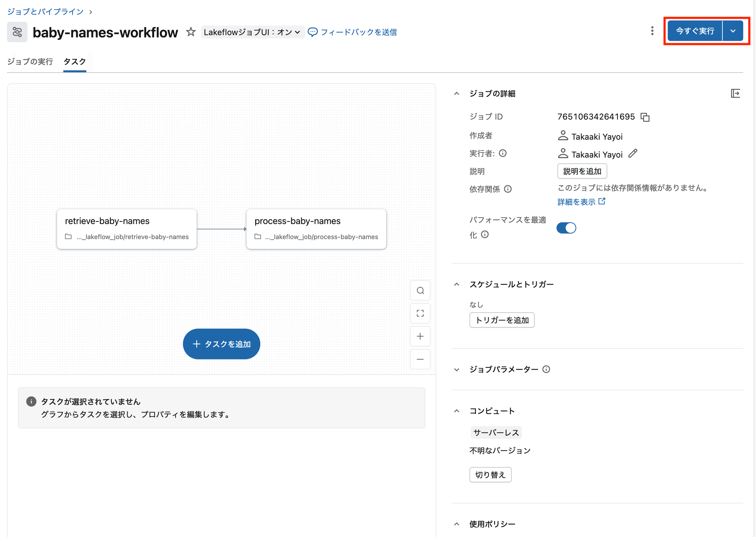Screen dimensions: 756x537
Task: Open the 今すぐ実行 dropdown arrow
Action: 733,30
